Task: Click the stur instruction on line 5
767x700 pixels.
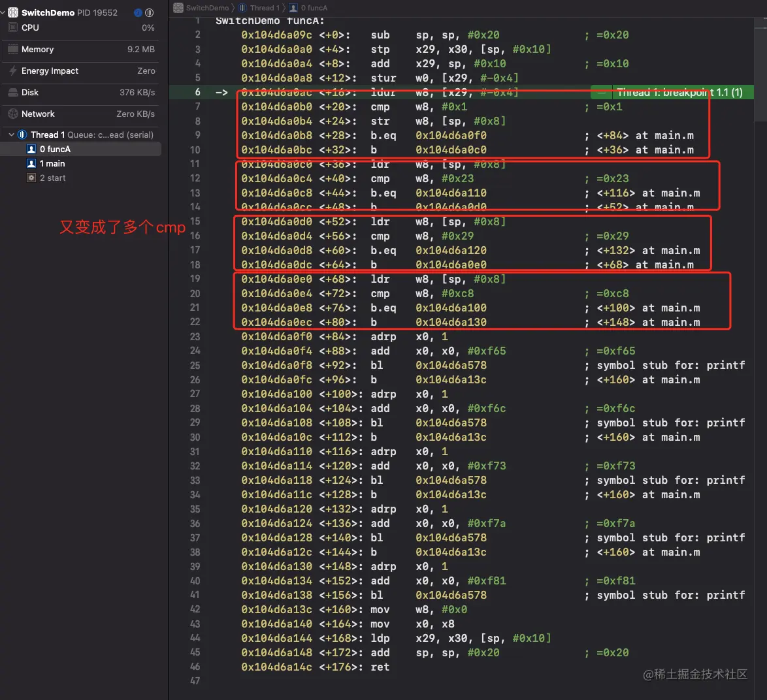Action: 383,78
